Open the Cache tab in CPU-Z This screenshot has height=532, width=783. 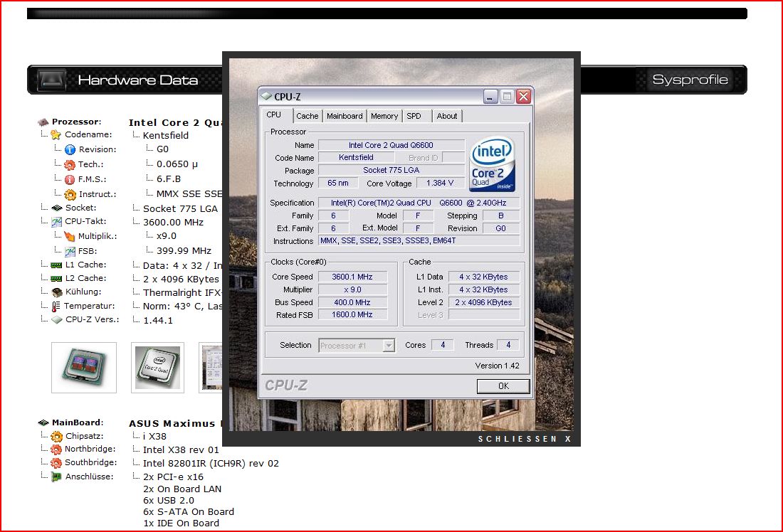click(307, 116)
